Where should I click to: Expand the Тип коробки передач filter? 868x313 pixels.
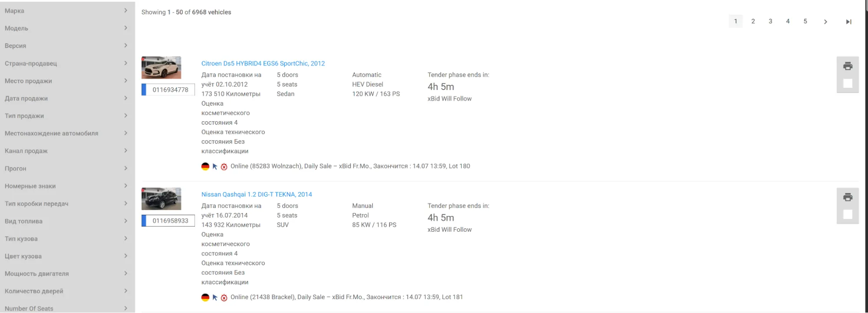pyautogui.click(x=67, y=203)
